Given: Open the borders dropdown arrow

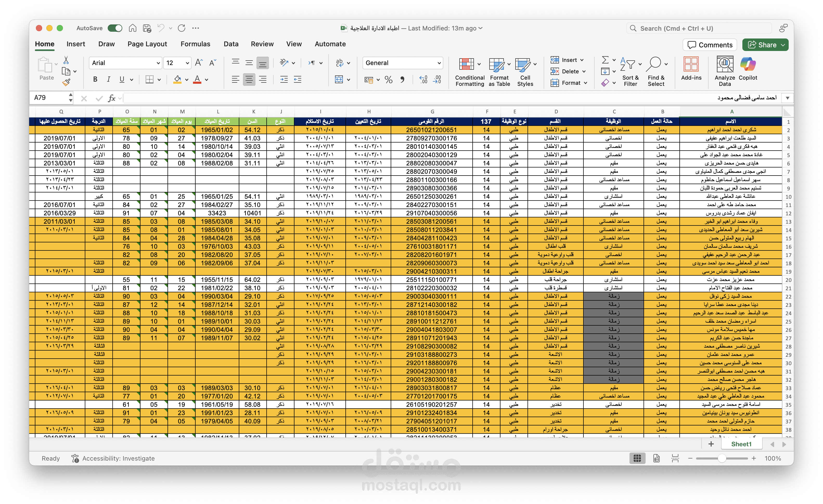Looking at the screenshot, I should (159, 80).
